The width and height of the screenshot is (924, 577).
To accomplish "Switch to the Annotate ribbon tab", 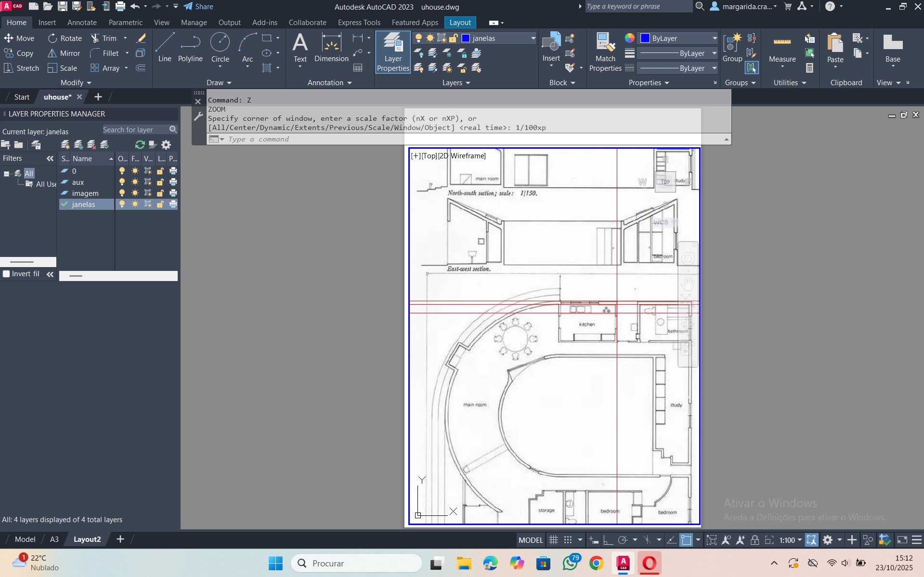I will 82,23.
